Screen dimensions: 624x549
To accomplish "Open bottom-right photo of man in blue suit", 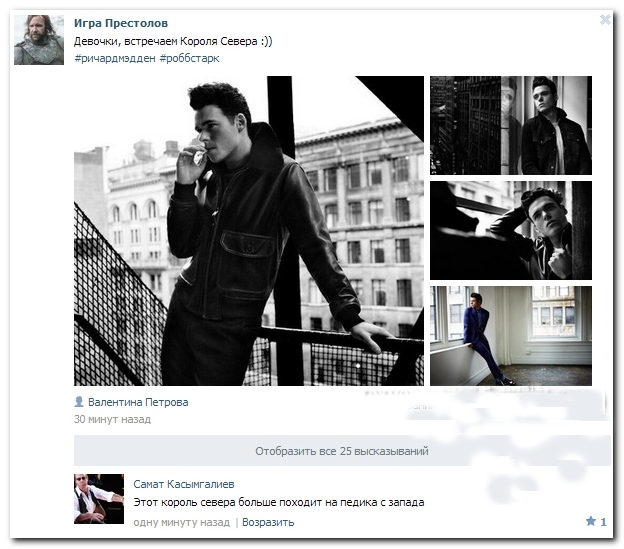I will (x=511, y=336).
